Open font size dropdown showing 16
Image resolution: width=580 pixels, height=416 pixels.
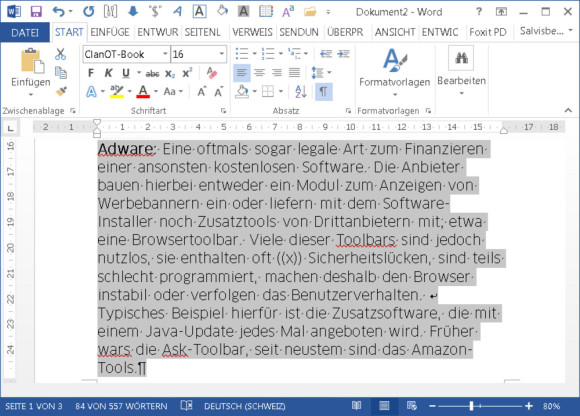[222, 54]
